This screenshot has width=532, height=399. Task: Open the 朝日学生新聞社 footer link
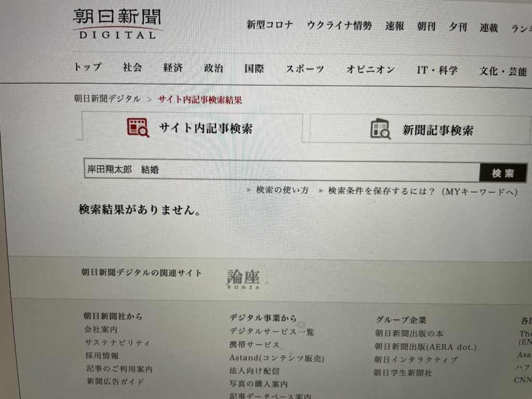(x=403, y=373)
